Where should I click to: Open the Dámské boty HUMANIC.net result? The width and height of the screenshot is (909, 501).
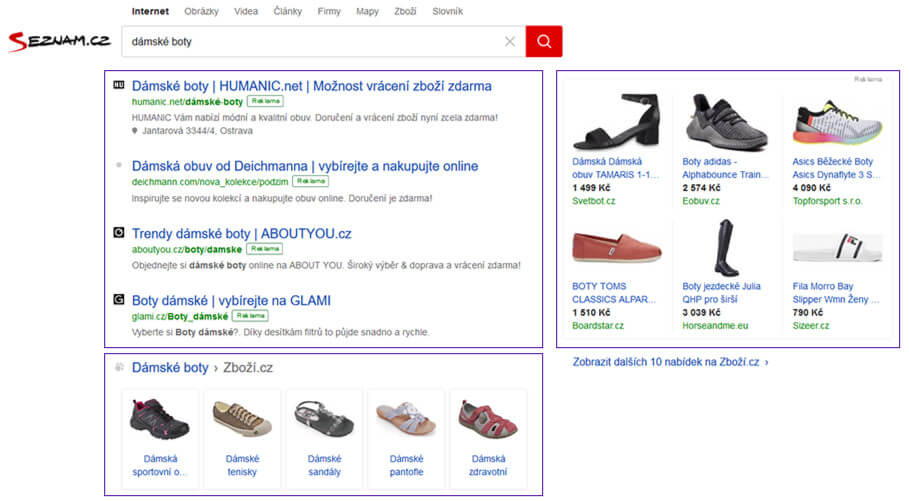pyautogui.click(x=311, y=86)
